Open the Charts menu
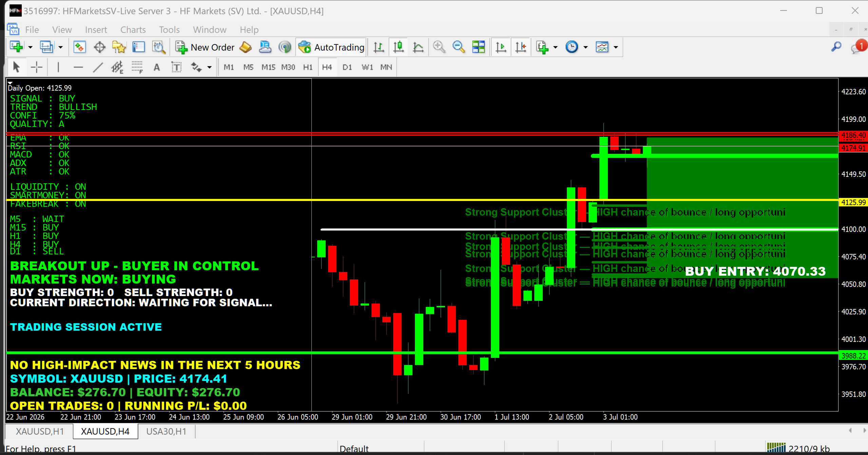 133,30
